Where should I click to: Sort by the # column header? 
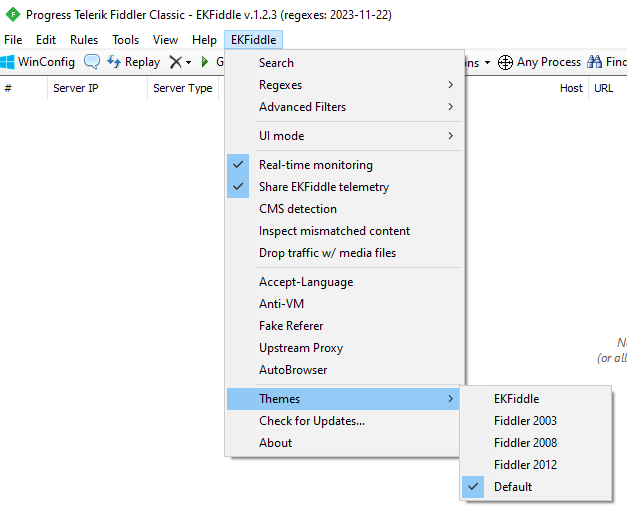(x=24, y=88)
